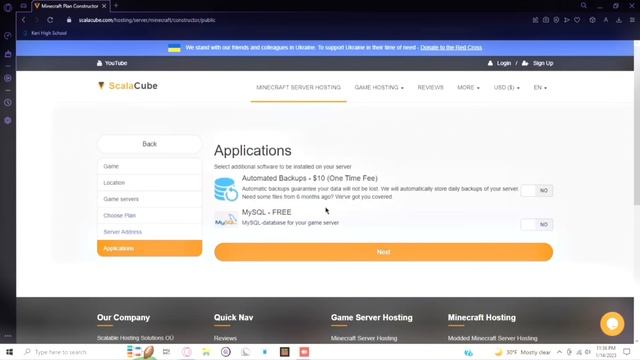
Task: Open Modded Minecraft Server Hosting footer link
Action: 493,338
